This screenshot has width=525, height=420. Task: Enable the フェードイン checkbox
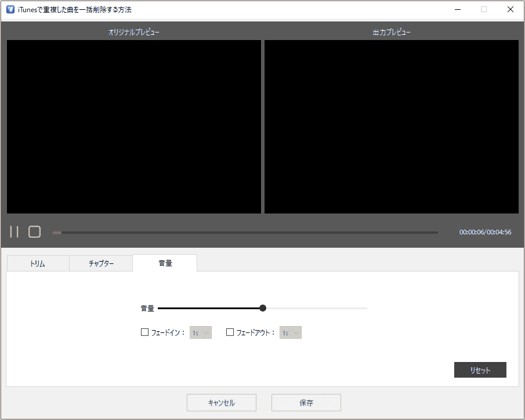coord(144,332)
